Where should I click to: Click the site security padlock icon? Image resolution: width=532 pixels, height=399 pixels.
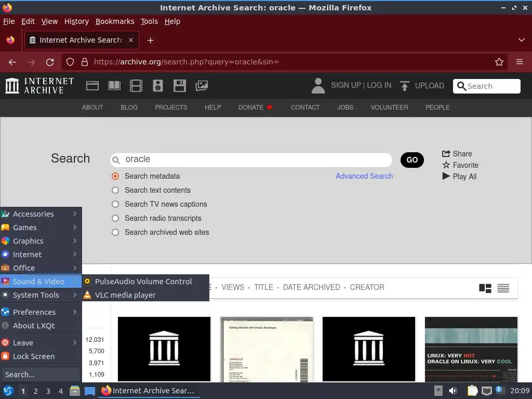click(x=85, y=62)
